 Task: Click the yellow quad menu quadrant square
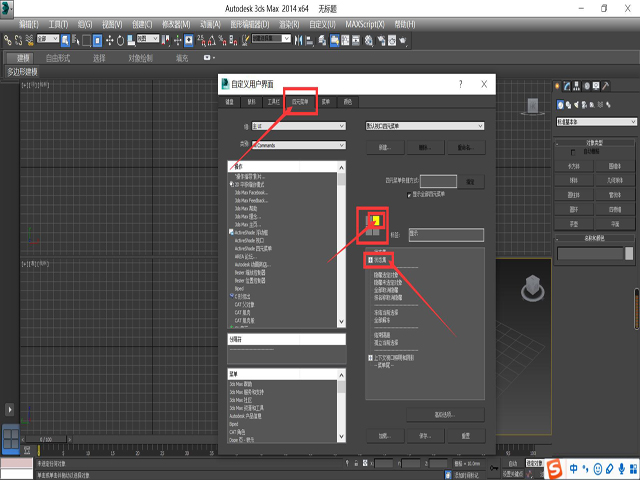pyautogui.click(x=377, y=220)
